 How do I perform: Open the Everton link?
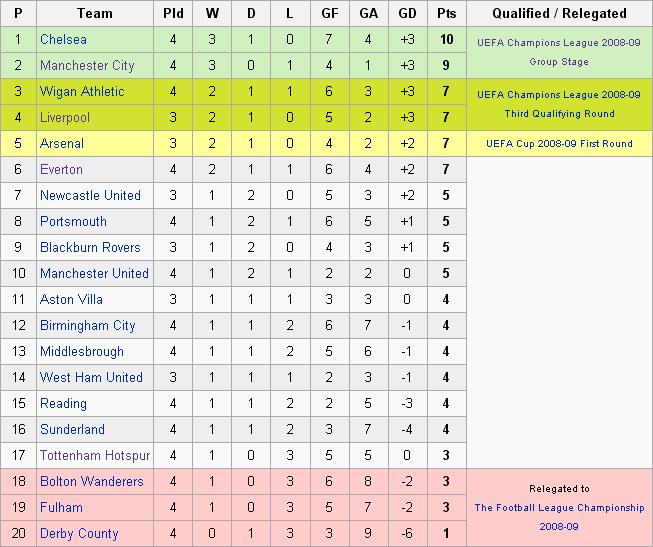pos(61,169)
